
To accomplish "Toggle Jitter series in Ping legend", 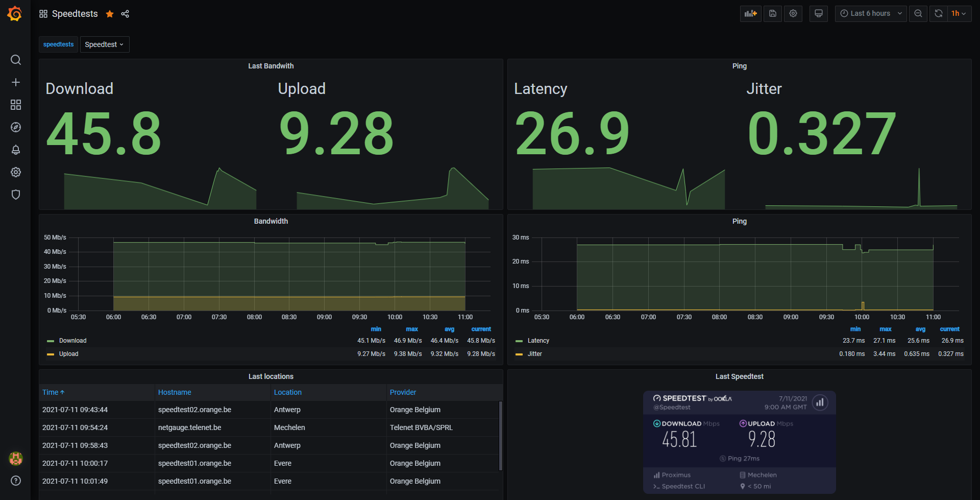I will 534,354.
